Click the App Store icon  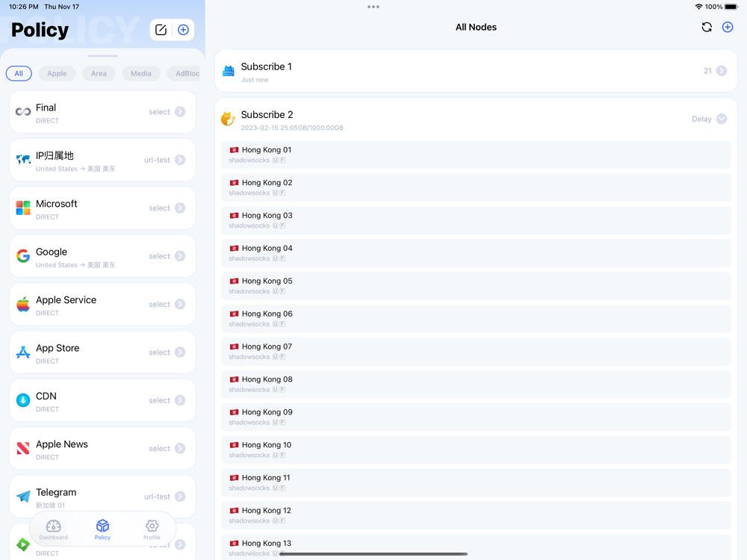23,352
